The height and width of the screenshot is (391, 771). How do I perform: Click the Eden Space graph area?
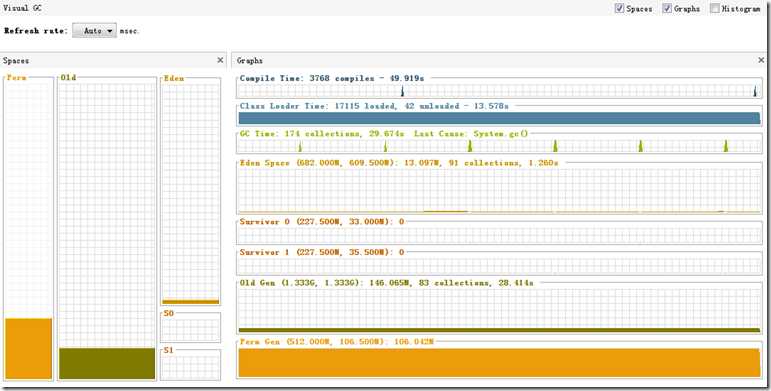(499, 191)
